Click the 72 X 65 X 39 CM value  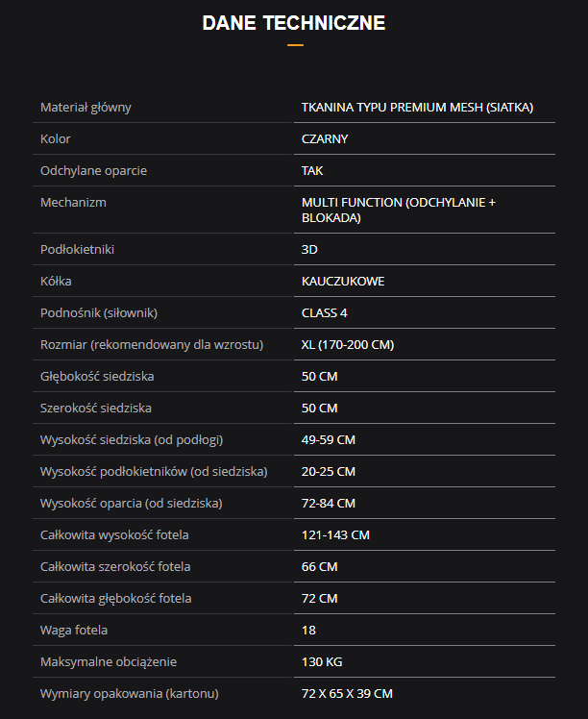(347, 693)
